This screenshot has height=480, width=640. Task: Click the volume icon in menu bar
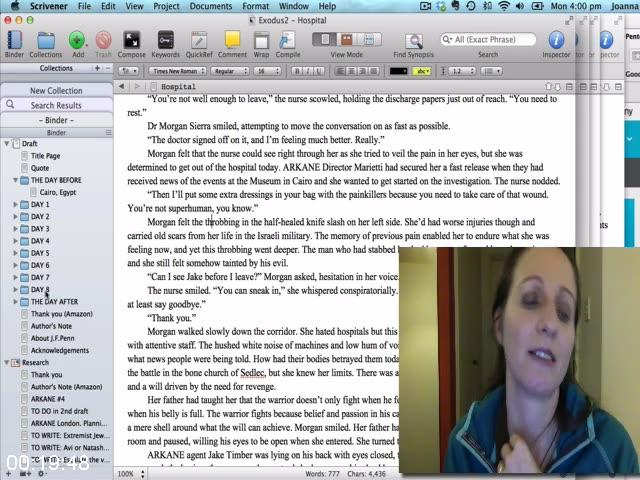click(x=520, y=6)
